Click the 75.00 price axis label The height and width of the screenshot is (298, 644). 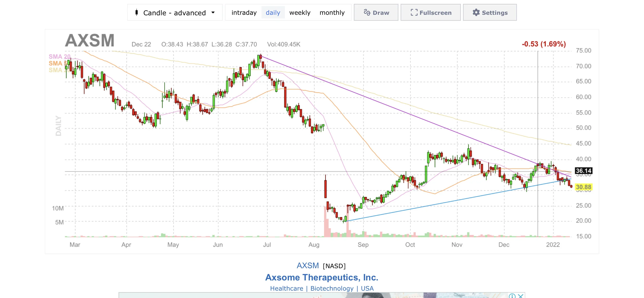coord(584,50)
